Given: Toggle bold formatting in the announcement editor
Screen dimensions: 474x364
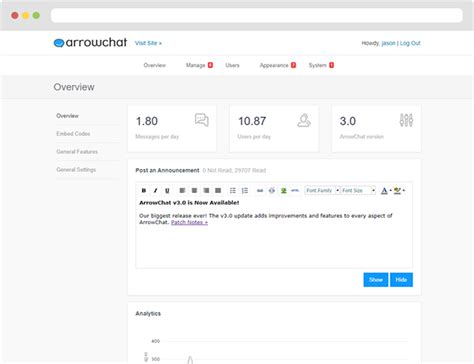Looking at the screenshot, I should (x=144, y=190).
